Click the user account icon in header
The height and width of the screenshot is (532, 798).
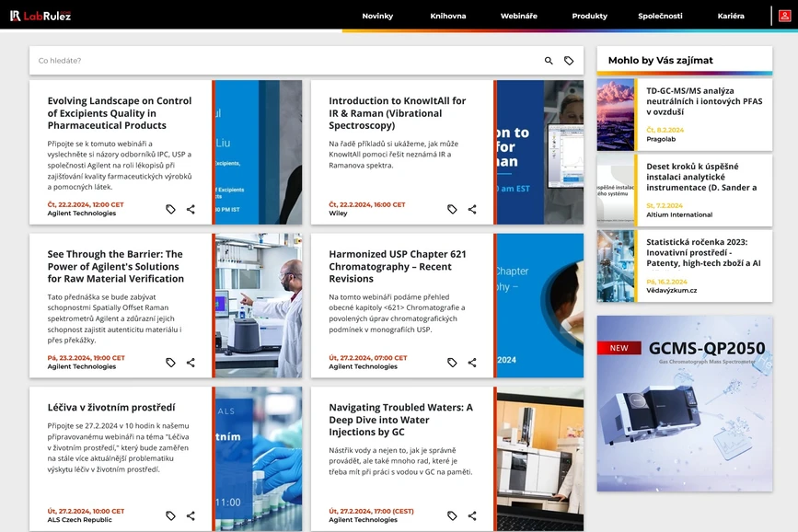tap(785, 16)
